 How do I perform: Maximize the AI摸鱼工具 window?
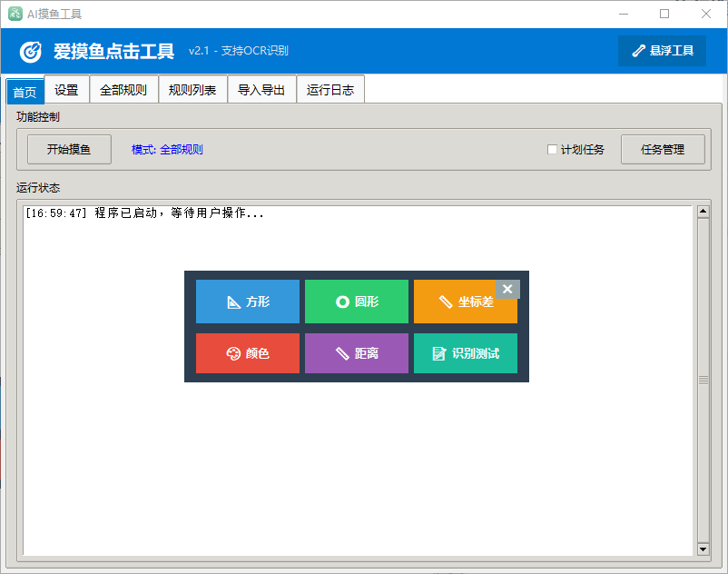[x=664, y=14]
